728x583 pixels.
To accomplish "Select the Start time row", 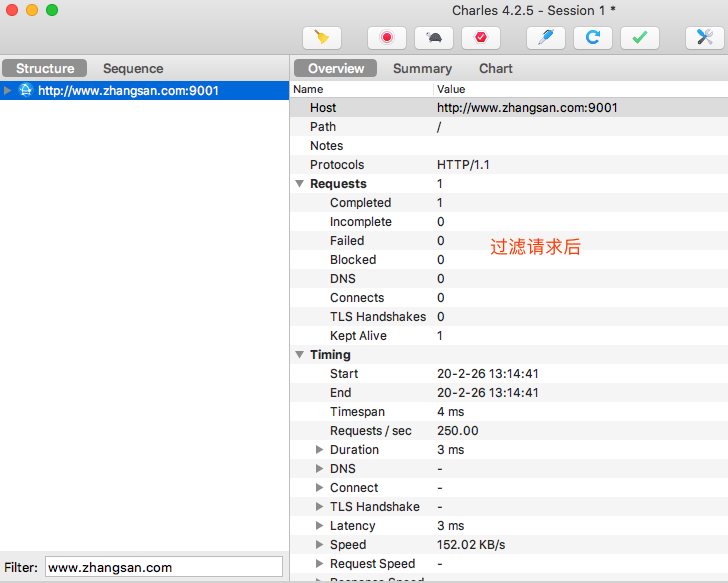I will 509,374.
